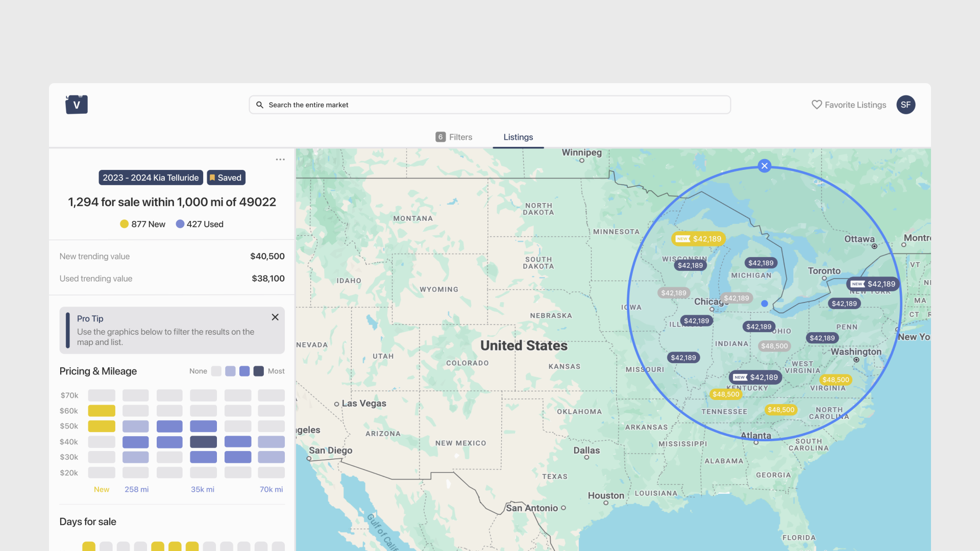
Task: Click the $42,189 marker in Pennsylvania
Action: point(822,338)
